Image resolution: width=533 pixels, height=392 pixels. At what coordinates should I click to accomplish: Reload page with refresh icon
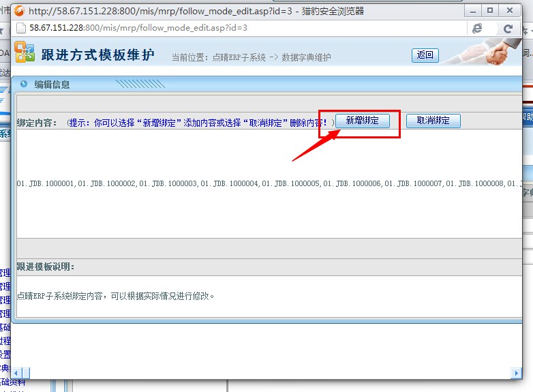(x=508, y=28)
